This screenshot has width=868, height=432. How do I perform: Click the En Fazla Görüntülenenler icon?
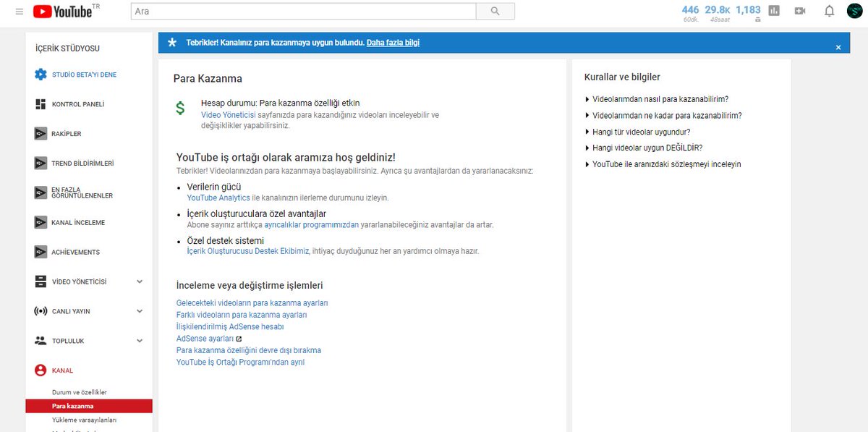coord(41,192)
